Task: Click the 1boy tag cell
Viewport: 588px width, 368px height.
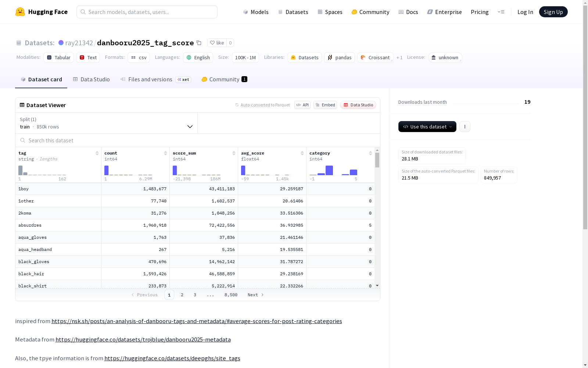Action: coord(58,189)
